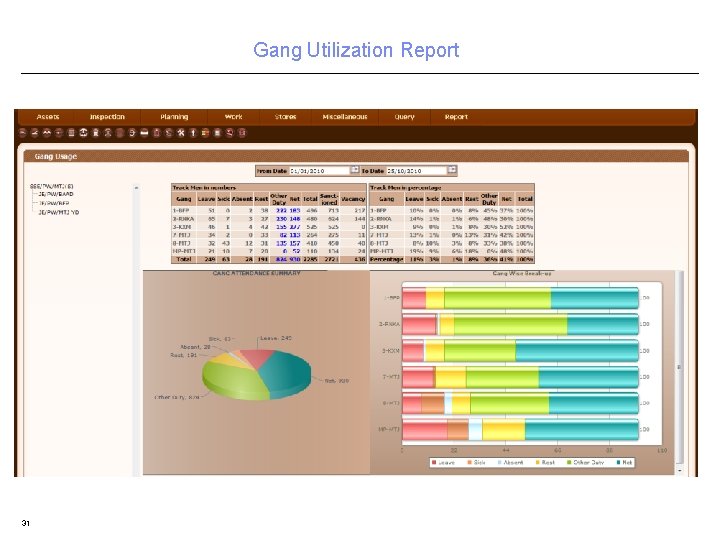Open the To Date calendar picker
The width and height of the screenshot is (720, 540).
[452, 170]
